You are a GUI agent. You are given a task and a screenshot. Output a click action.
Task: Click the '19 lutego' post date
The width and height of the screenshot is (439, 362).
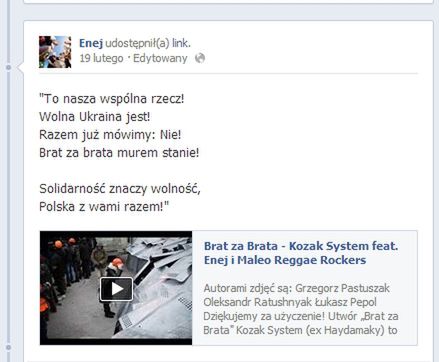(101, 58)
